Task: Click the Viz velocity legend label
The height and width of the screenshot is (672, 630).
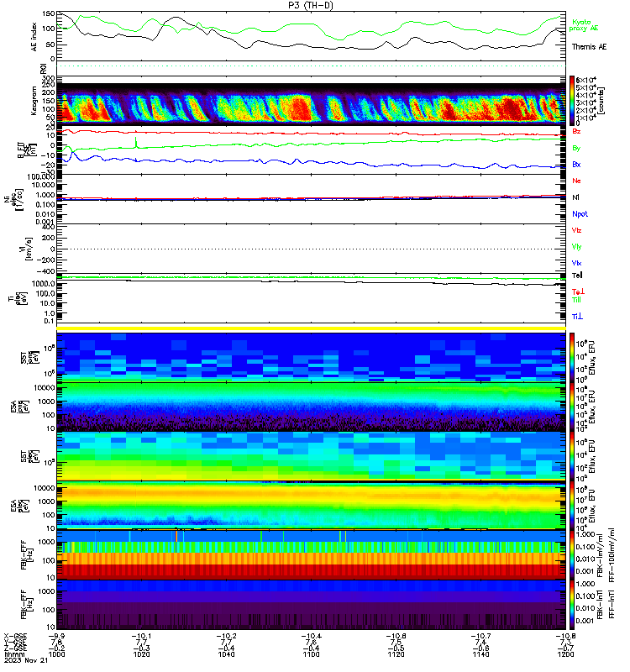Action: (576, 230)
